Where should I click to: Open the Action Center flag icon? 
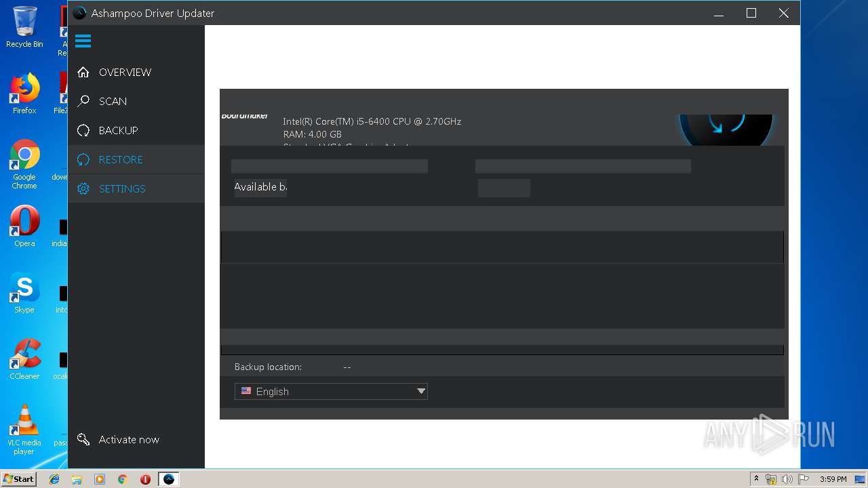coord(804,479)
